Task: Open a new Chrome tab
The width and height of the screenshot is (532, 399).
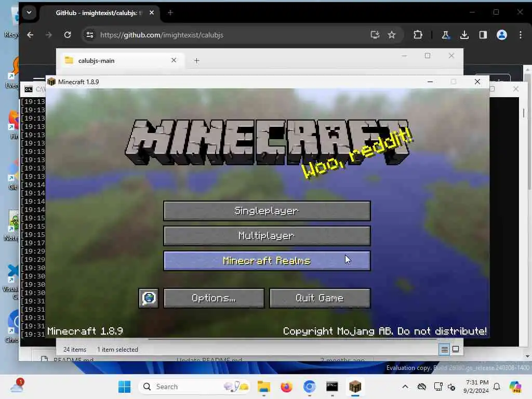Action: click(x=170, y=12)
